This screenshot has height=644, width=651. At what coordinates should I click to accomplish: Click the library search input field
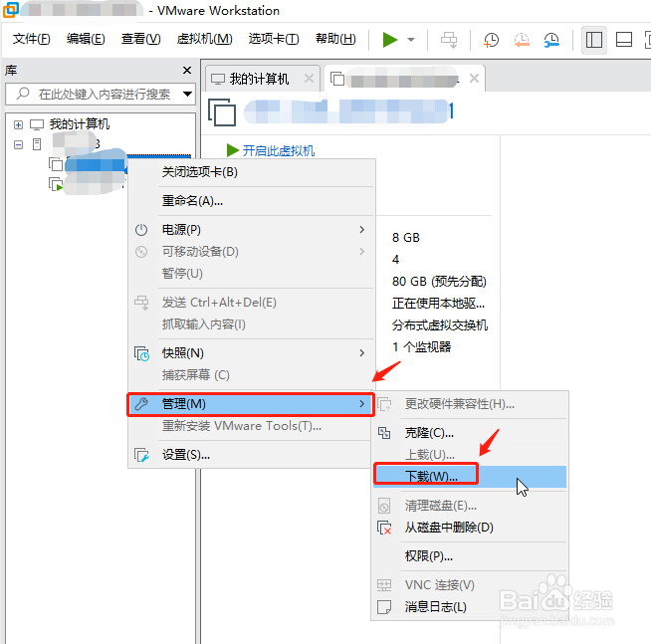coord(100,94)
